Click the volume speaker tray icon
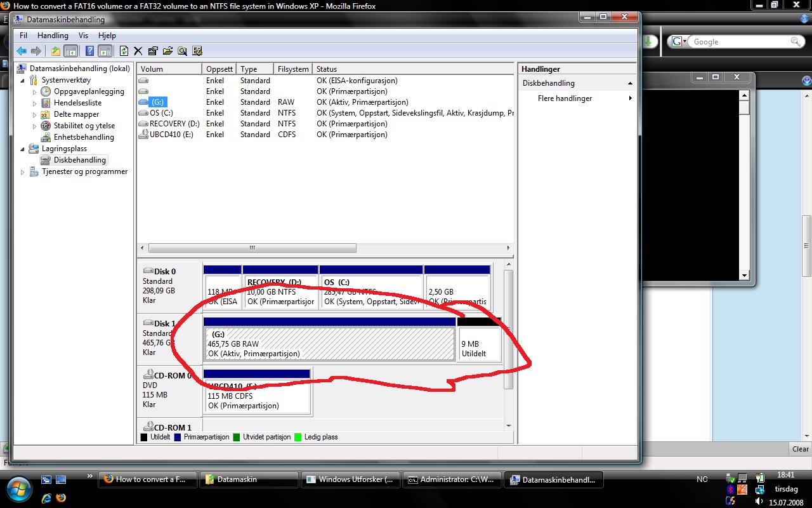Image resolution: width=812 pixels, height=508 pixels. pos(759,502)
